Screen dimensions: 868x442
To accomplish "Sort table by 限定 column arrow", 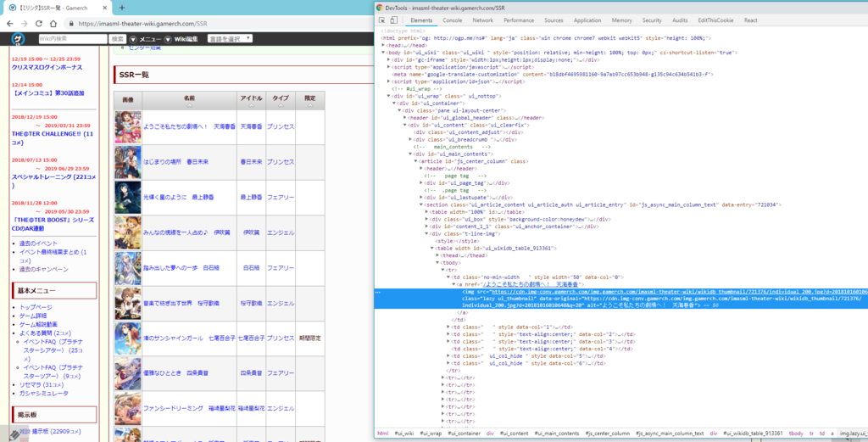I will (x=310, y=104).
